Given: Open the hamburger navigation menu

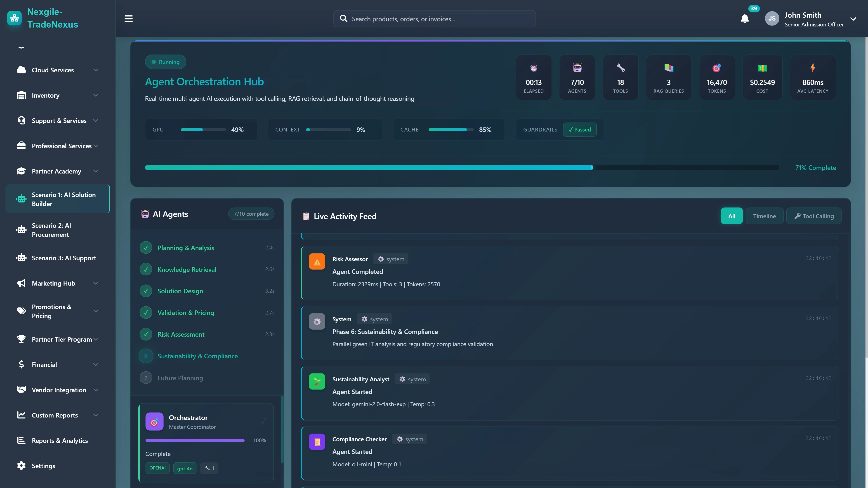Looking at the screenshot, I should [128, 19].
